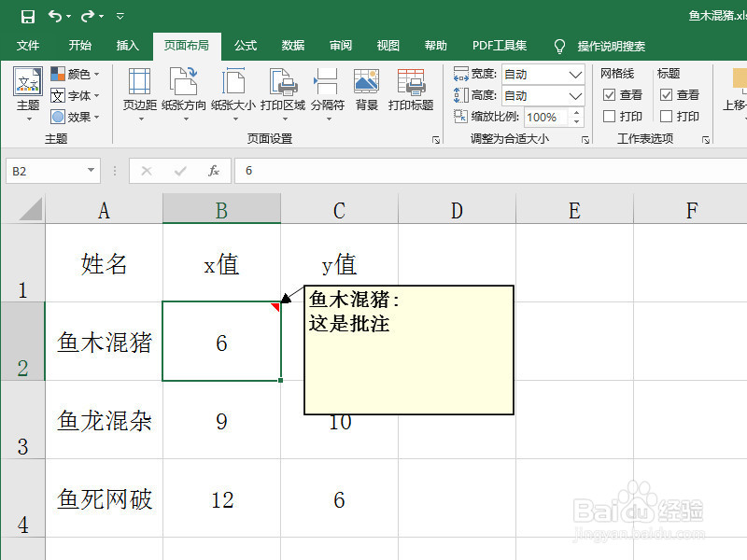Switch to the 审阅 tab
The image size is (747, 560).
pyautogui.click(x=341, y=45)
